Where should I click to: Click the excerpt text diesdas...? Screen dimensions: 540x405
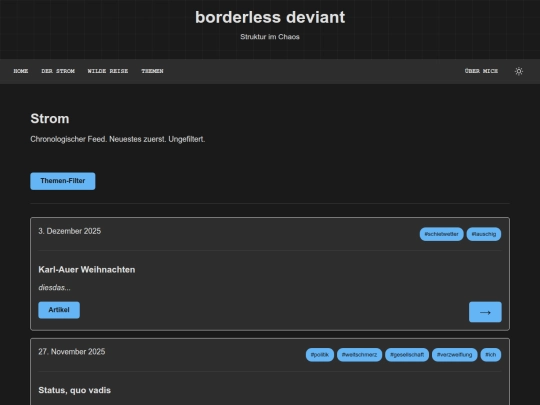click(x=54, y=288)
